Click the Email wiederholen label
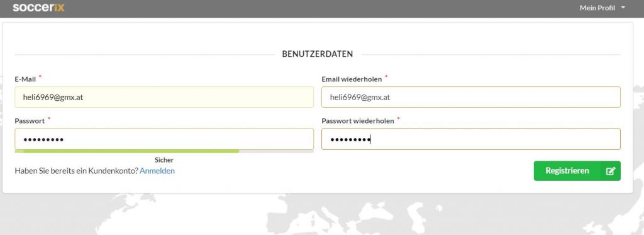The image size is (644, 235). coord(352,79)
